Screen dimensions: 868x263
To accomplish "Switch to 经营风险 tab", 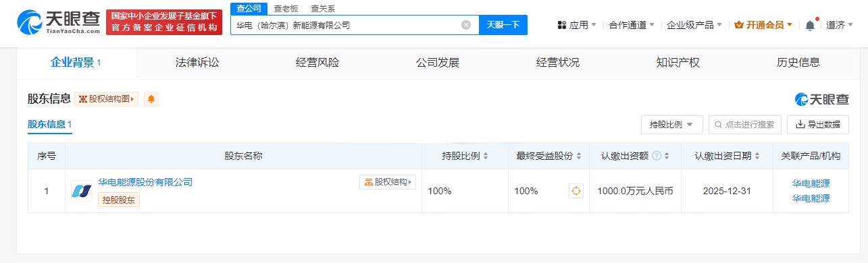I will coord(317,63).
